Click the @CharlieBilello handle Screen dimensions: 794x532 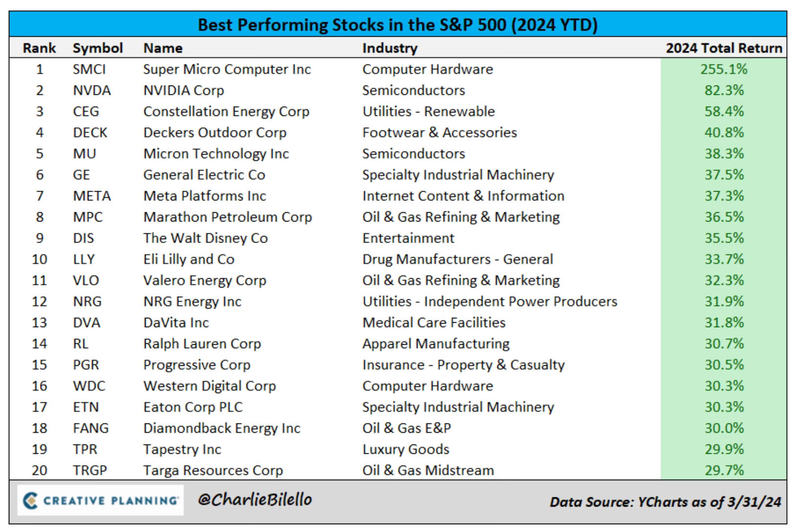pos(255,499)
